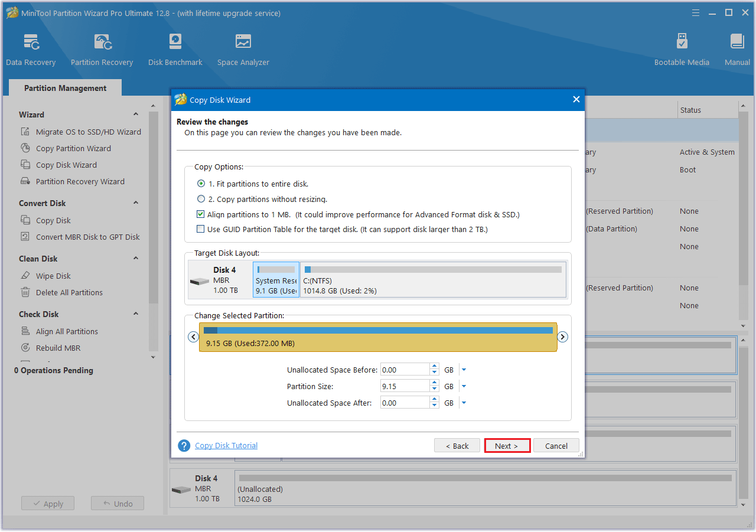The width and height of the screenshot is (756, 532).
Task: Open the Manual icon
Action: coord(737,50)
